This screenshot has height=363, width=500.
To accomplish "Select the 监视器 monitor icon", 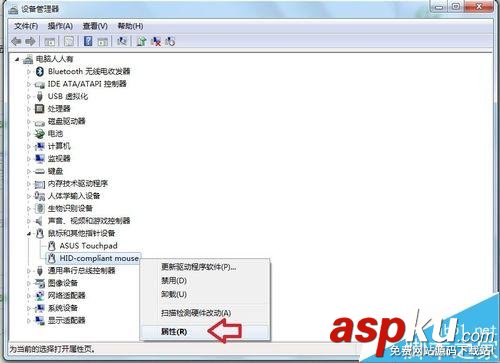I will click(x=40, y=158).
